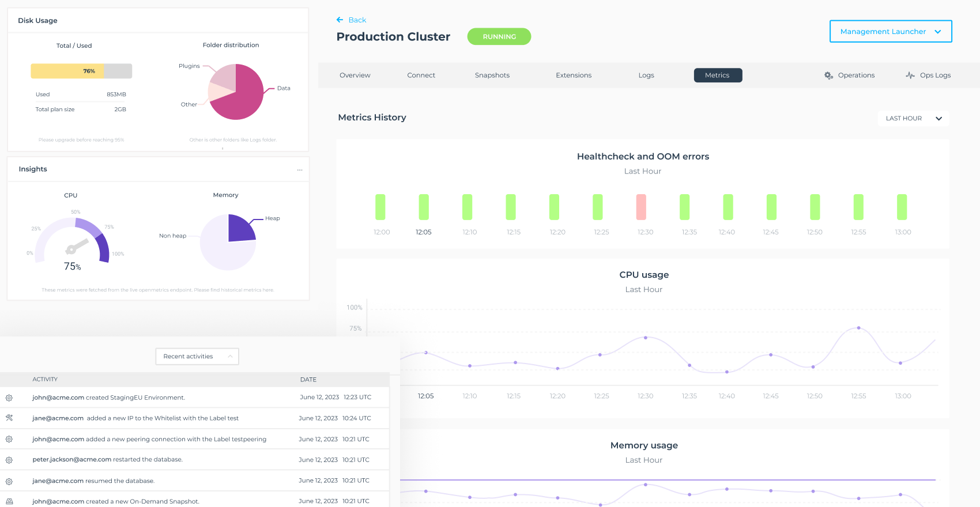Click the gear icon beside restarted database activity

point(9,460)
